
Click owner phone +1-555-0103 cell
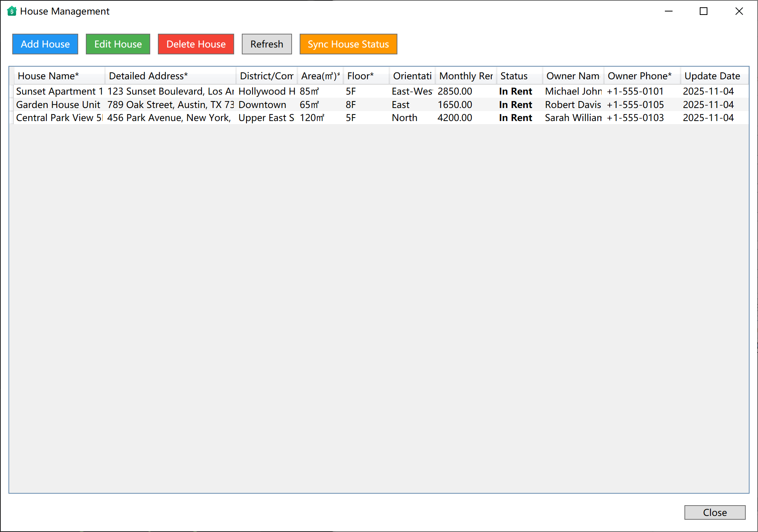click(x=635, y=118)
